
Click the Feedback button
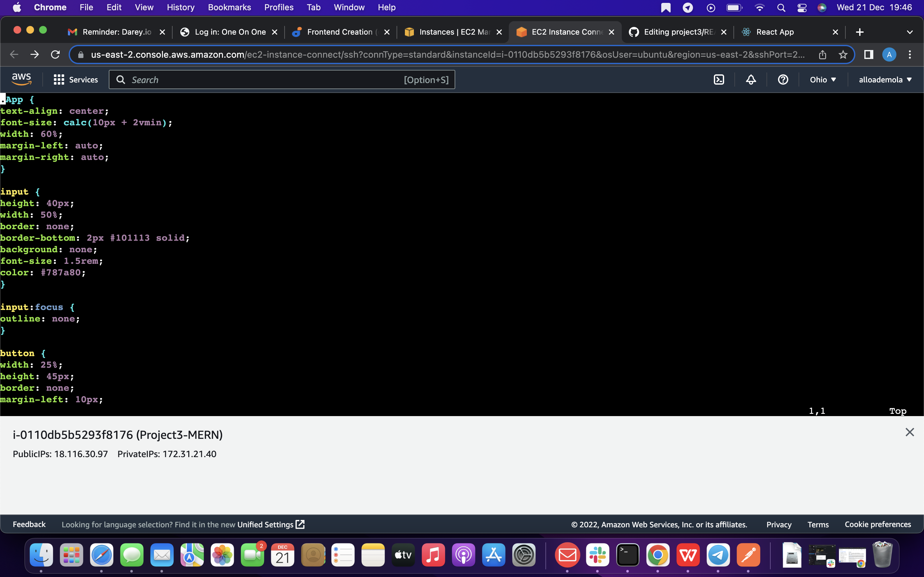[29, 524]
